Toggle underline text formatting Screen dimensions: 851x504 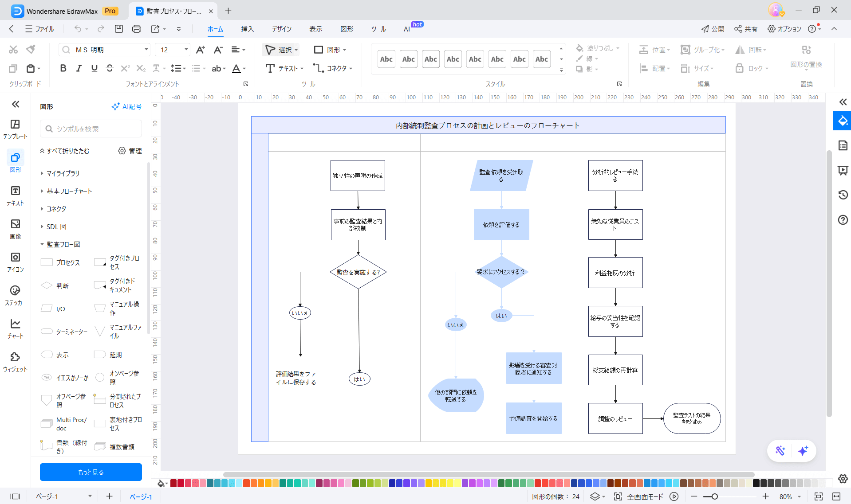point(94,68)
